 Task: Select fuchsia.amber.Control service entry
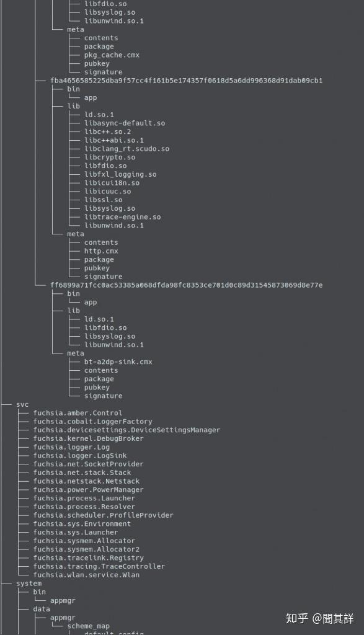coord(78,413)
